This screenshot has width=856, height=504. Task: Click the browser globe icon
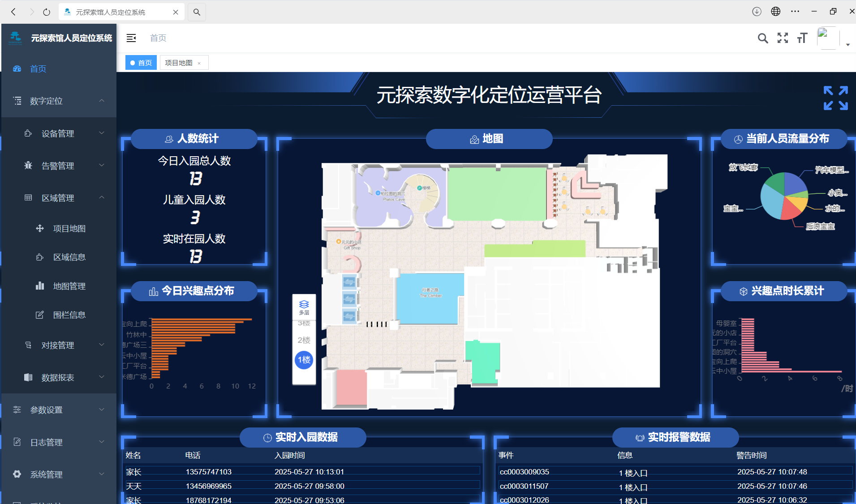[x=776, y=12]
